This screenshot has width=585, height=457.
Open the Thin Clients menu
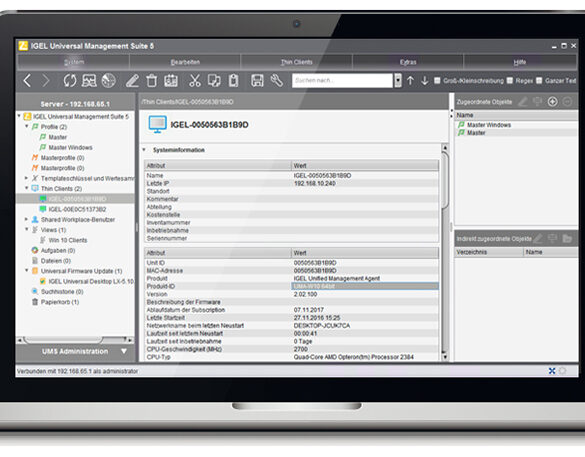coord(297,62)
